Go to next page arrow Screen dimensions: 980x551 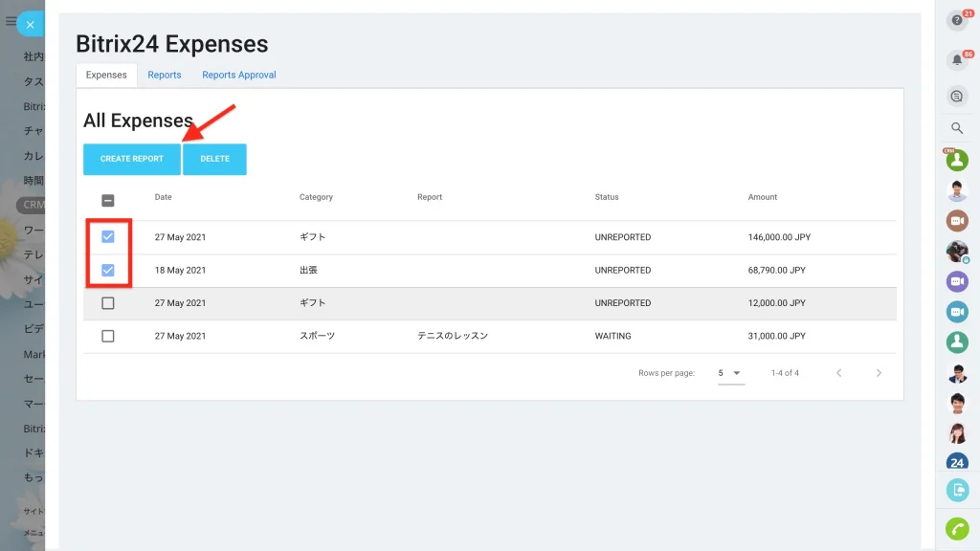(x=879, y=373)
